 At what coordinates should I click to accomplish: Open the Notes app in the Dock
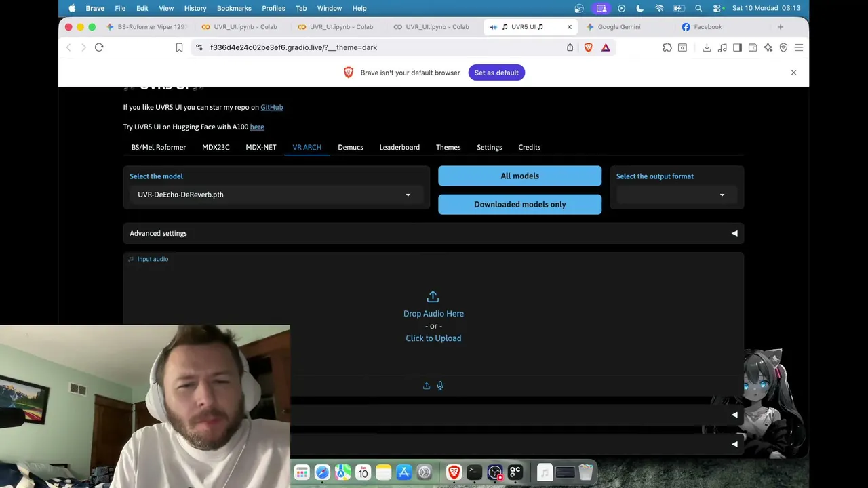[384, 472]
